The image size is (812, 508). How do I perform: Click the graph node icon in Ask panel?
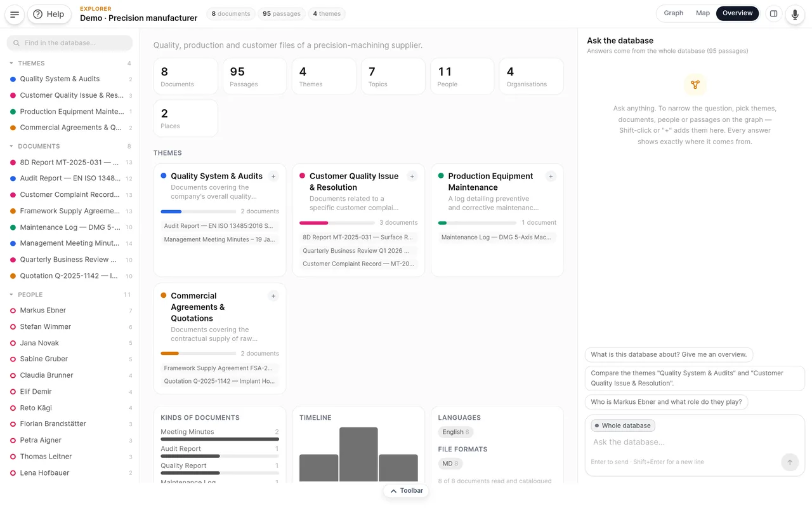tap(695, 84)
